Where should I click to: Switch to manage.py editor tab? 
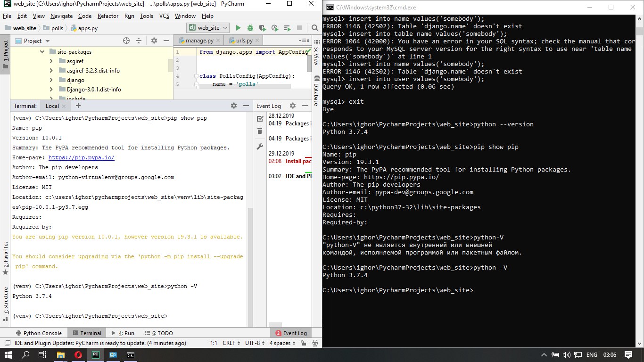(x=199, y=41)
